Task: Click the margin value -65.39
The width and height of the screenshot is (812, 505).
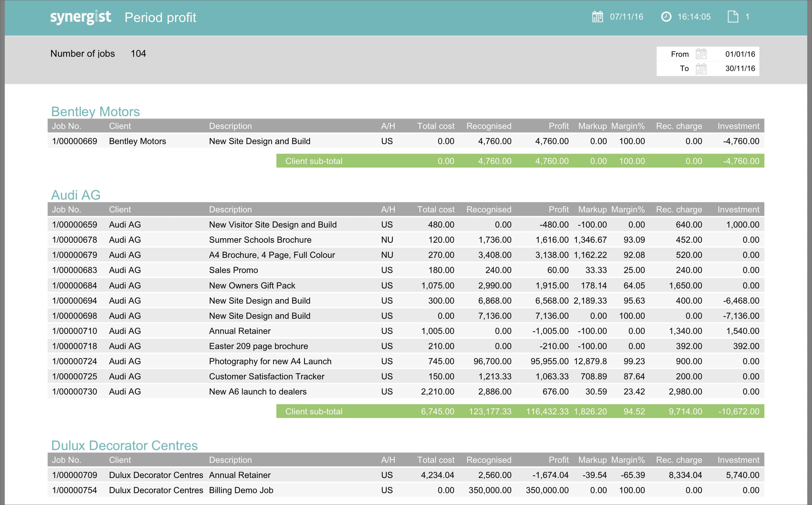Action: coord(632,475)
